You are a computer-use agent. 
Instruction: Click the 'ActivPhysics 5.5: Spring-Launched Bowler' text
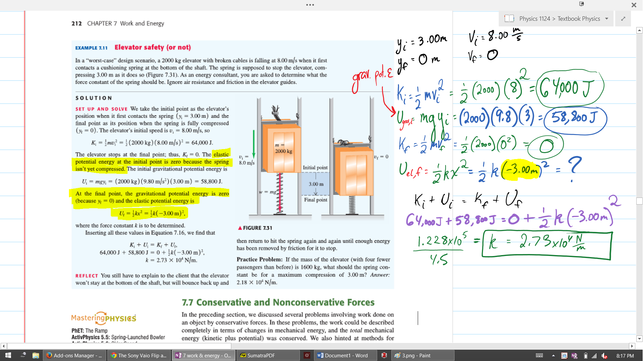[x=118, y=337]
